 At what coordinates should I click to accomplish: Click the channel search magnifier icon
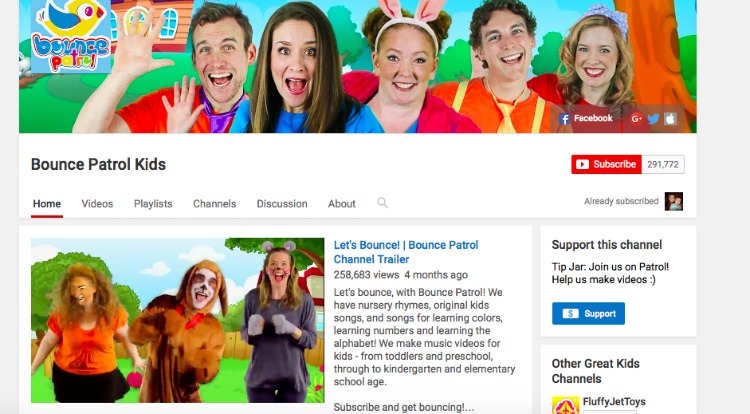pos(382,203)
